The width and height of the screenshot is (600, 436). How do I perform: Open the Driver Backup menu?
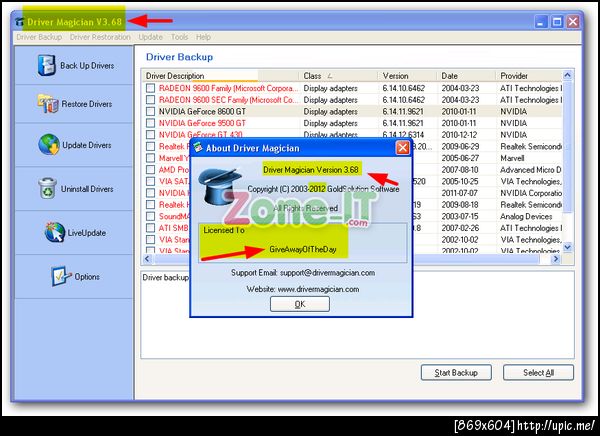[39, 37]
